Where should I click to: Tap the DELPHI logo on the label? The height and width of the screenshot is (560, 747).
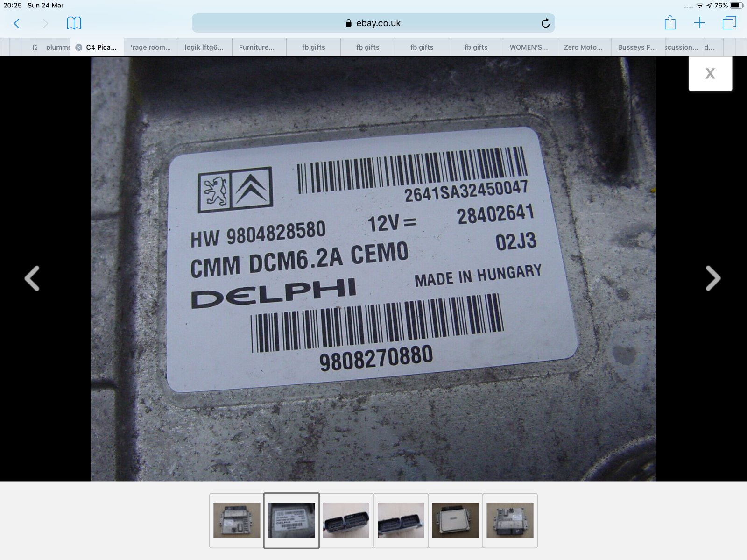point(274,293)
